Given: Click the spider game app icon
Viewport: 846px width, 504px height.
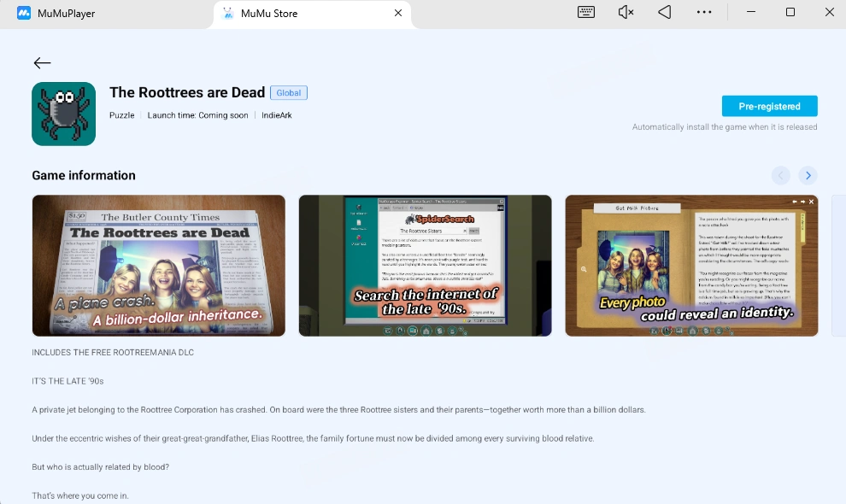Looking at the screenshot, I should click(64, 114).
